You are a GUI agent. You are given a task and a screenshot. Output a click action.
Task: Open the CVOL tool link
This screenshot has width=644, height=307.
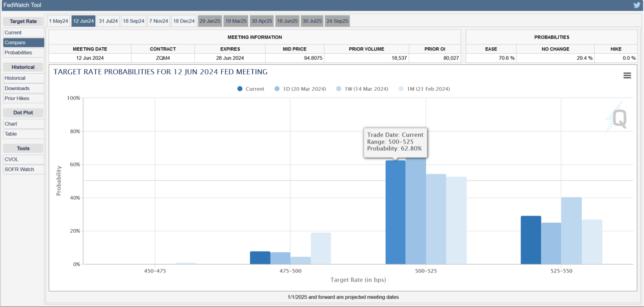pyautogui.click(x=23, y=159)
